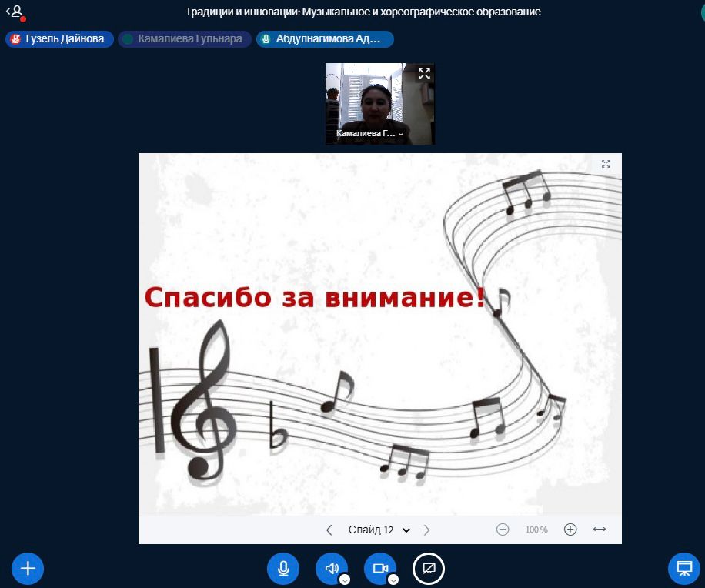The height and width of the screenshot is (588, 705).
Task: Open webcam options arrow by camera button
Action: (393, 580)
